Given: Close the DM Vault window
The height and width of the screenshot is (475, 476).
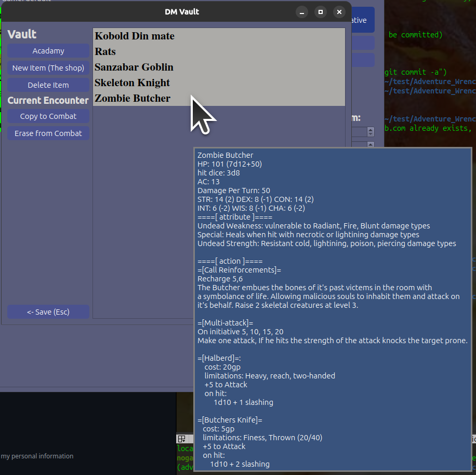Looking at the screenshot, I should tap(339, 12).
